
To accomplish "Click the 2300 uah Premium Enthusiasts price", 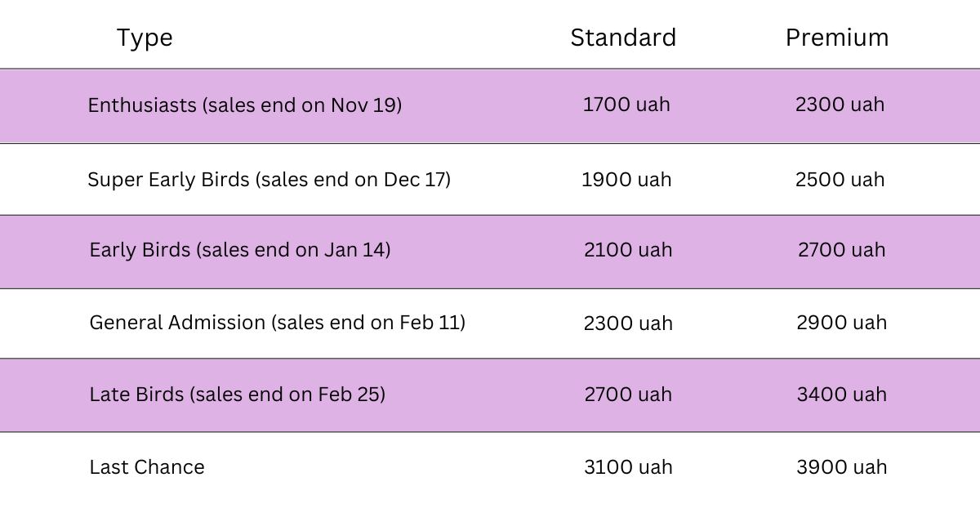I will (840, 105).
